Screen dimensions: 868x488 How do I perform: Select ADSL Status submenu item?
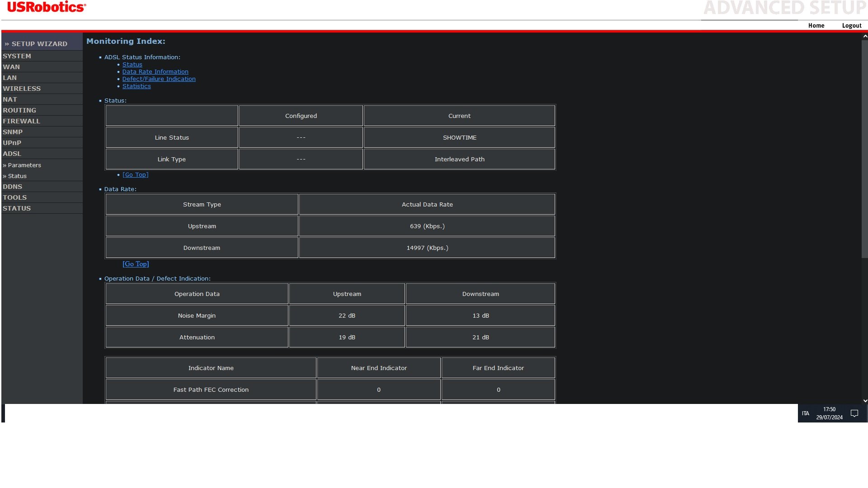(x=17, y=176)
